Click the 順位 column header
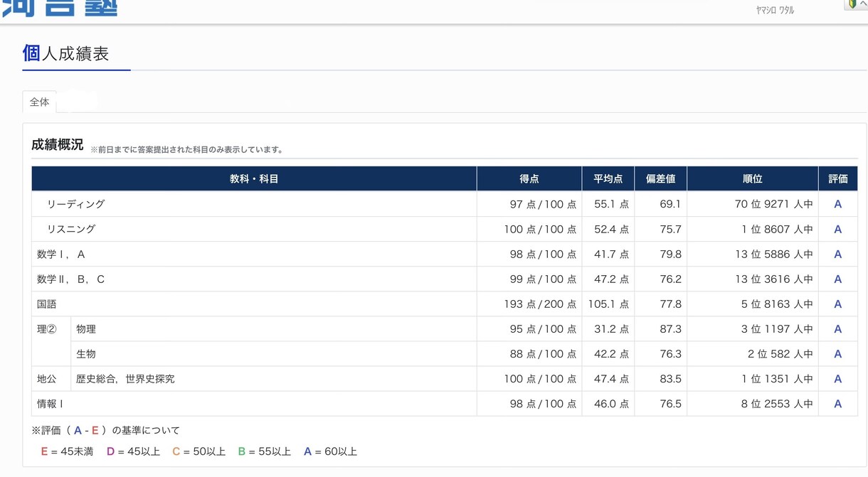868x477 pixels. click(753, 179)
